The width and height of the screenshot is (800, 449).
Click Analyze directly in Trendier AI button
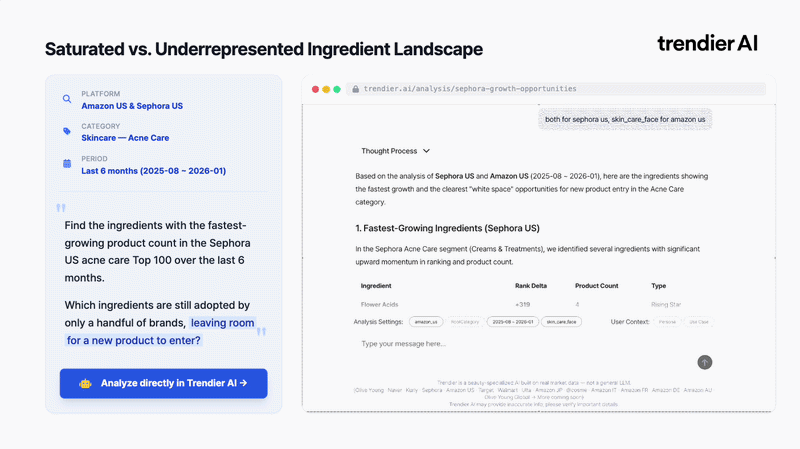pos(163,383)
